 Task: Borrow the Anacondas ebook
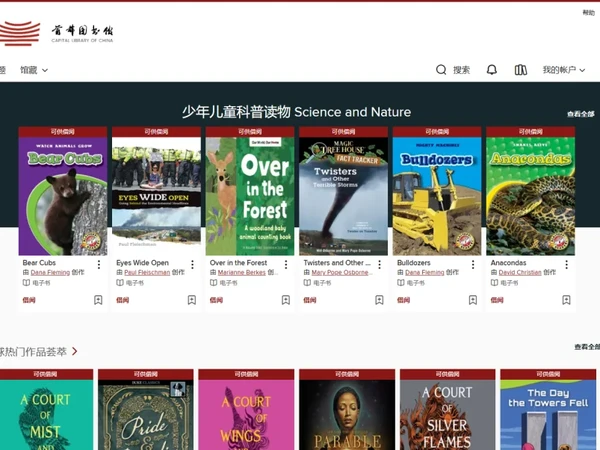[x=497, y=300]
